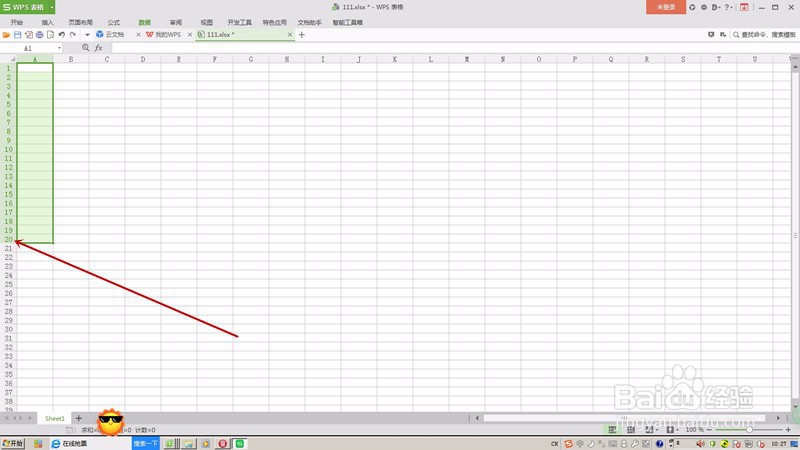The height and width of the screenshot is (450, 800).
Task: Open the WPS 表格 application menu
Action: click(28, 7)
